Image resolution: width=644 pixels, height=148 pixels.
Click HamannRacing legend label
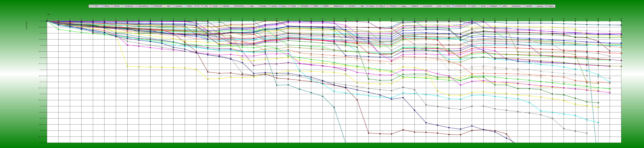click(143, 6)
